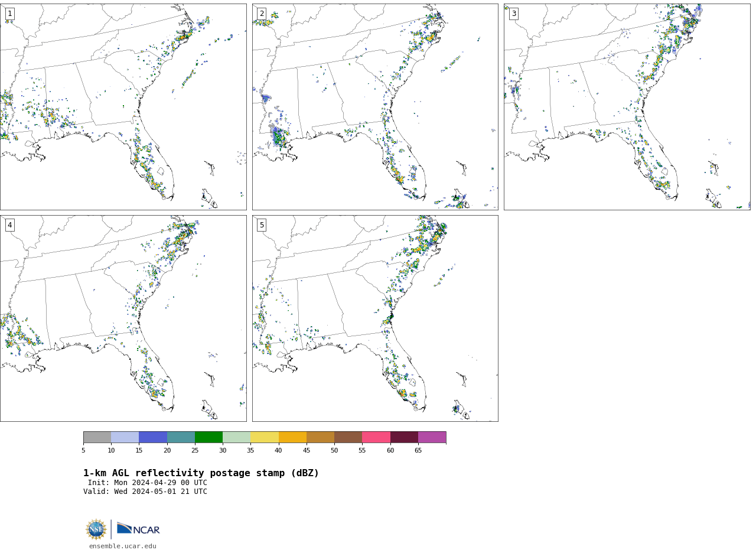Click the panel number label 5
Screen dimensions: 756x553
pyautogui.click(x=261, y=225)
